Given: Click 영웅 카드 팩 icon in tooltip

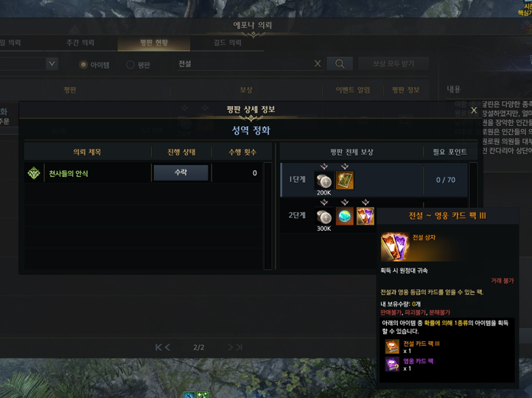Looking at the screenshot, I should 392,364.
